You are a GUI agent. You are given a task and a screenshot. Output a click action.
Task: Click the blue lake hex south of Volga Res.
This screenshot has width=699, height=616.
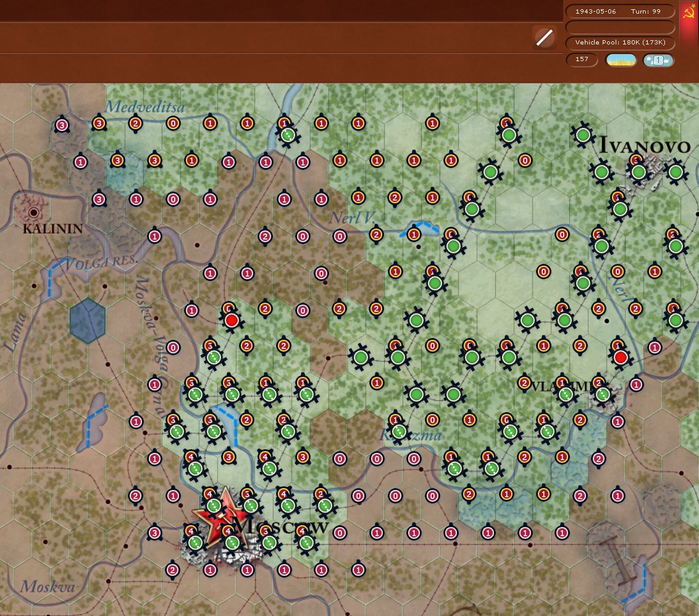(88, 321)
